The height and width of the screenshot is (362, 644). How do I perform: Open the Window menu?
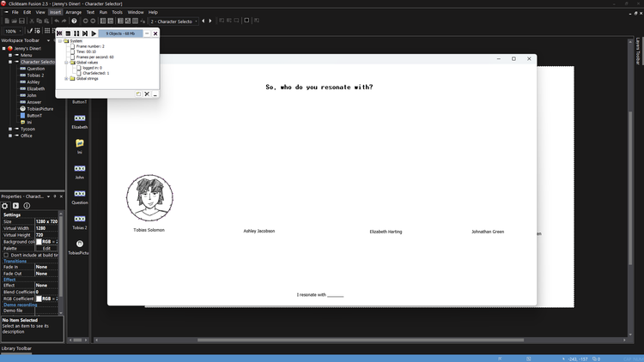point(136,12)
